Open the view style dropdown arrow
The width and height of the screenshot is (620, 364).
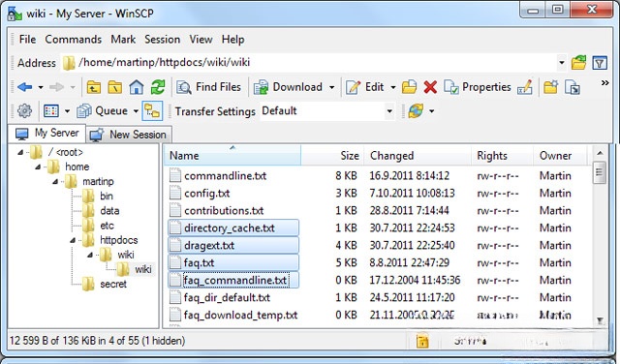coord(67,111)
